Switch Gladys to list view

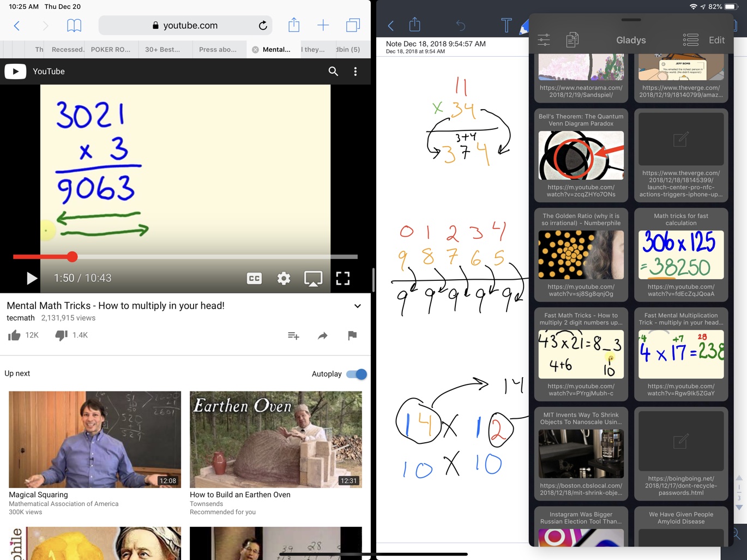pos(690,40)
